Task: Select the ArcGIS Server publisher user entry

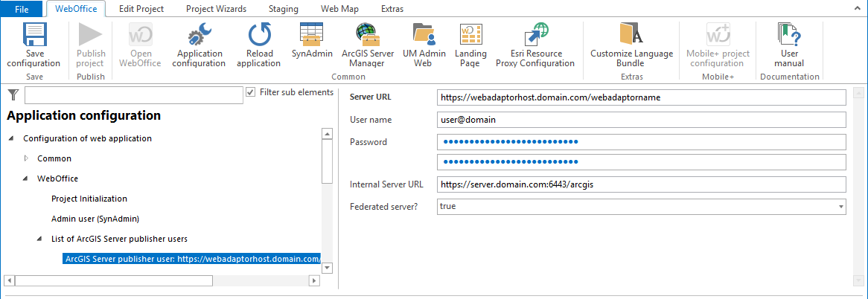Action: coord(191,259)
